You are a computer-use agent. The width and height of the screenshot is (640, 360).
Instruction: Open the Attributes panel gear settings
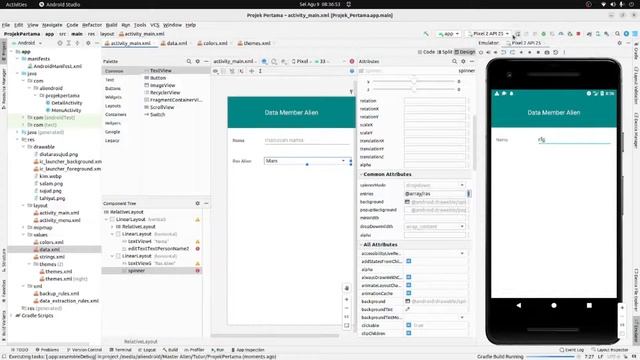coord(463,61)
